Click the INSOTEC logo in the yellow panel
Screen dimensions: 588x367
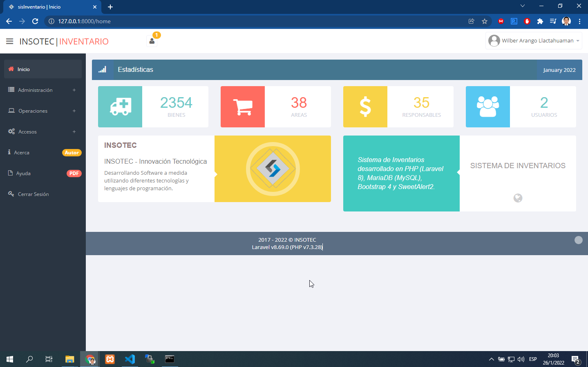273,169
